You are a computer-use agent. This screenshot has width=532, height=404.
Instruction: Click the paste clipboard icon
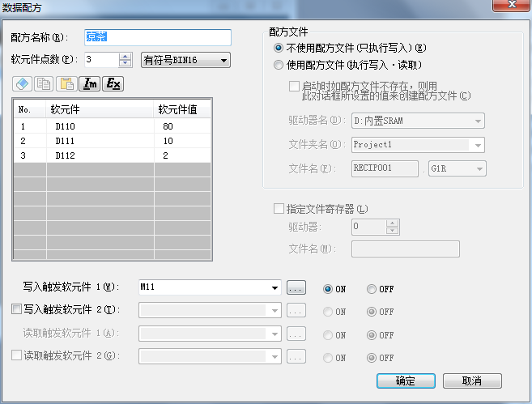[x=67, y=84]
